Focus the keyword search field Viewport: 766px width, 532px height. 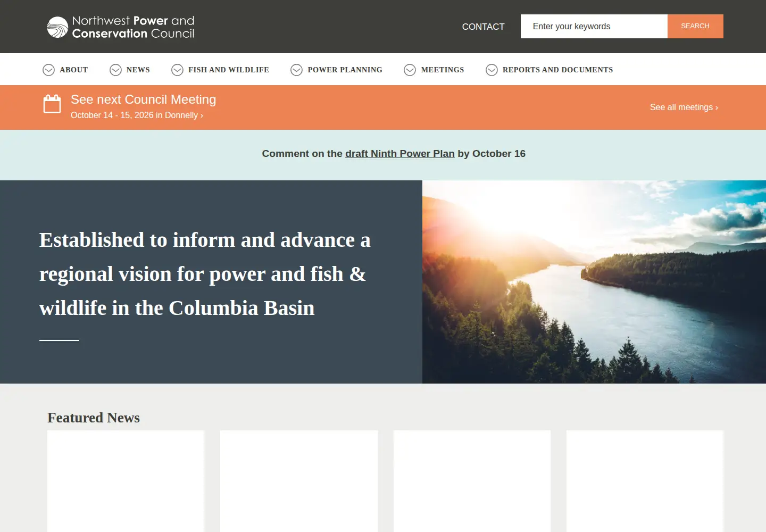click(x=594, y=26)
